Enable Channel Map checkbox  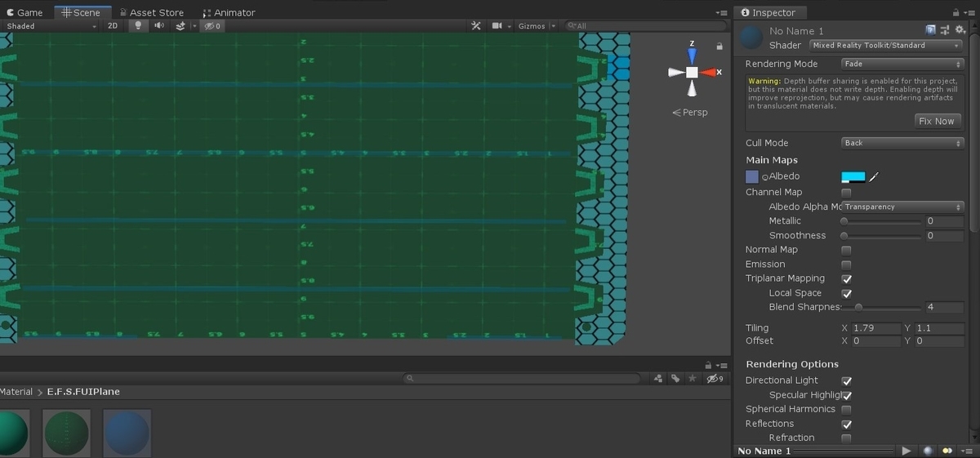point(846,193)
